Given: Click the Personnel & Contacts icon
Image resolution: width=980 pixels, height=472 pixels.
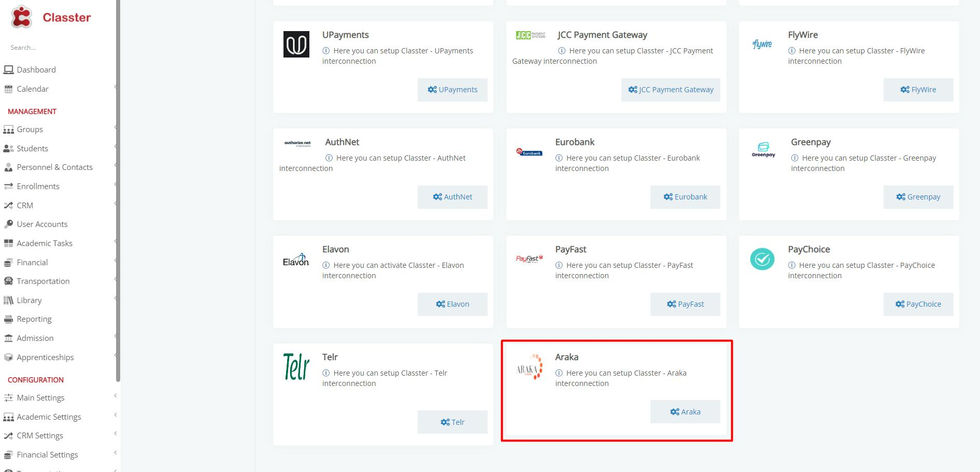Looking at the screenshot, I should click(8, 167).
